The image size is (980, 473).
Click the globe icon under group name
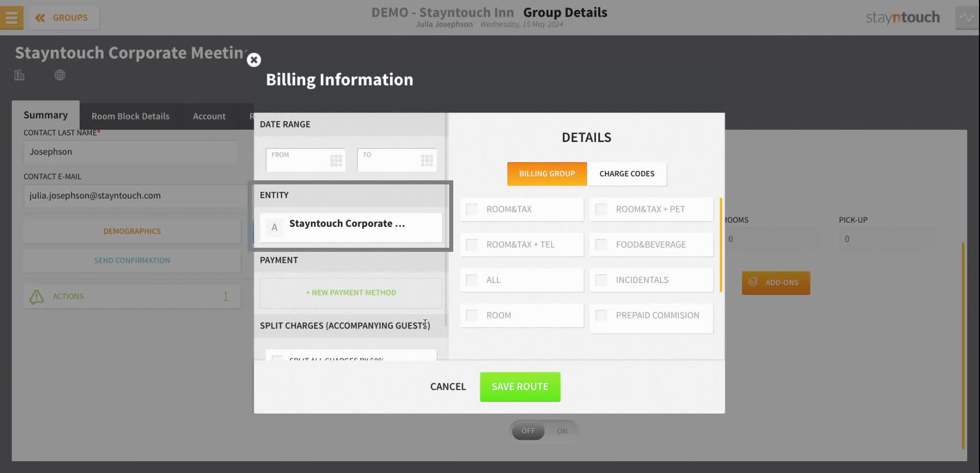click(60, 75)
